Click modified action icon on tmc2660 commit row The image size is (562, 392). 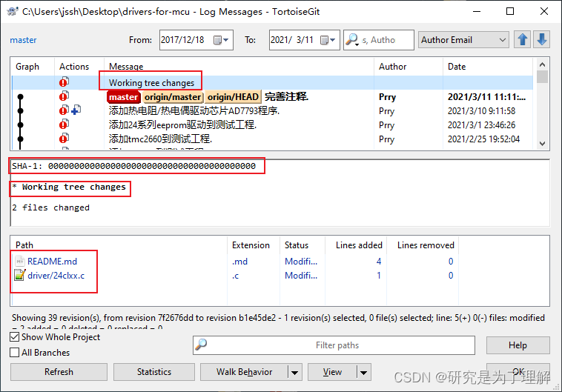(x=64, y=139)
